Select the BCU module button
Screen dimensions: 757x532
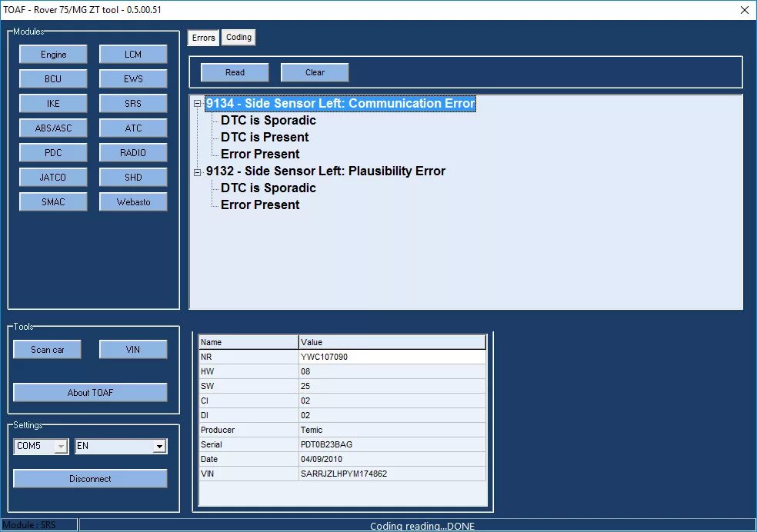point(53,79)
